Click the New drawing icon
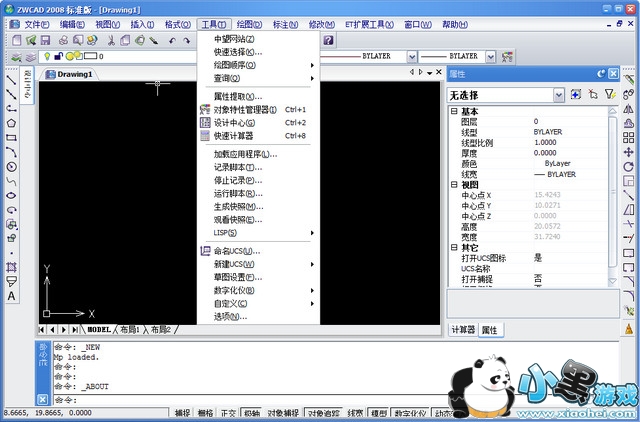 tap(16, 40)
